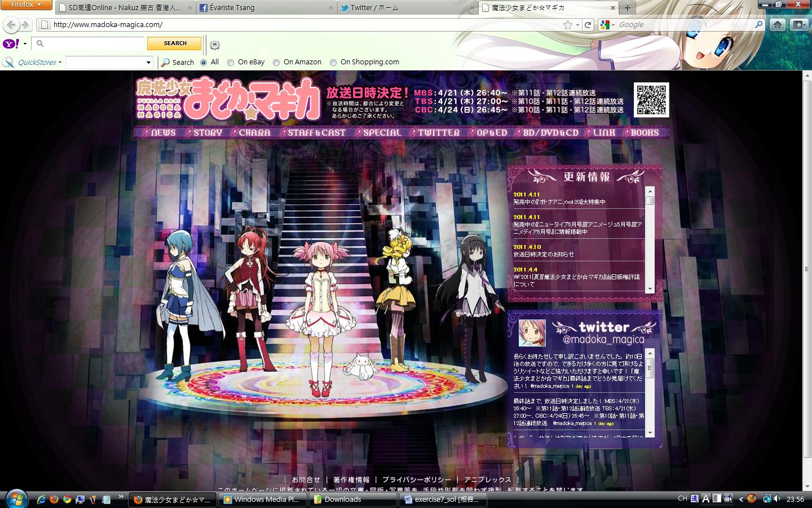This screenshot has height=508, width=812.
Task: Open the プライバシーポリシー footer link
Action: pyautogui.click(x=417, y=480)
